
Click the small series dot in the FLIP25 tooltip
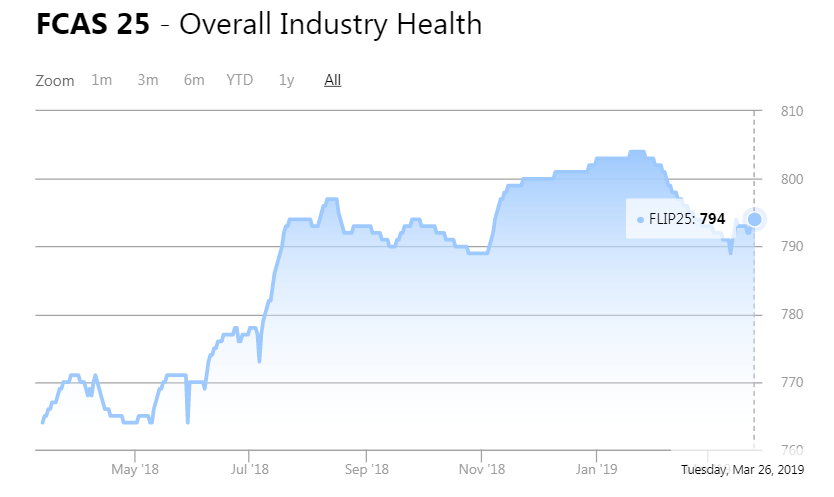click(x=640, y=219)
